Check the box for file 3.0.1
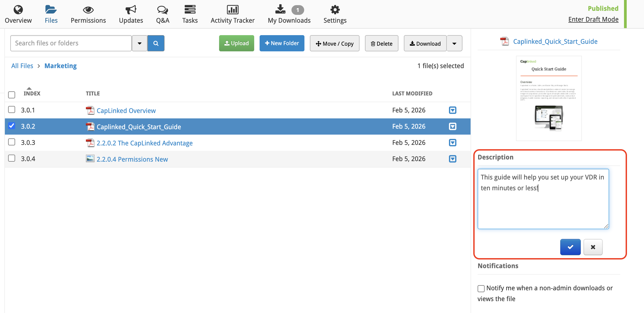644x313 pixels. (12, 109)
